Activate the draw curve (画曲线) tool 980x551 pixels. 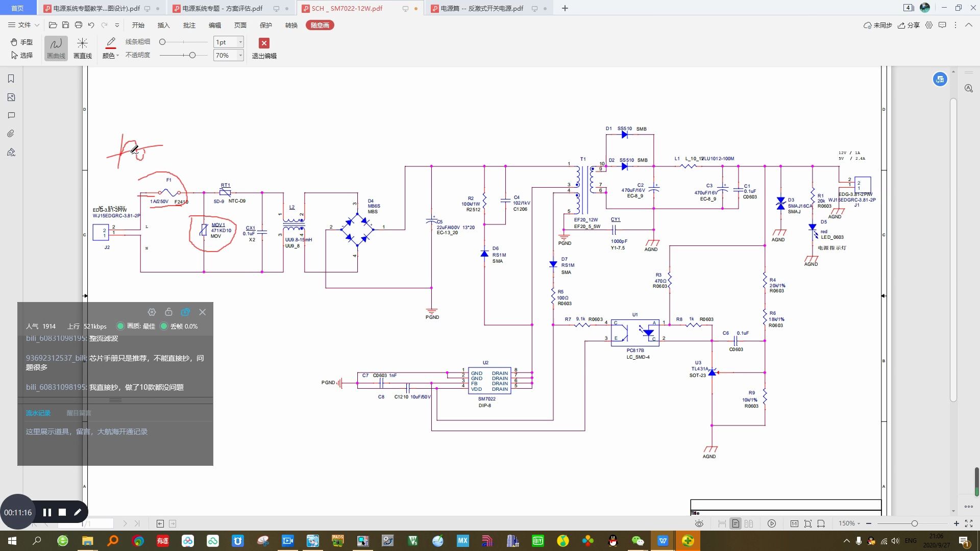pos(56,48)
